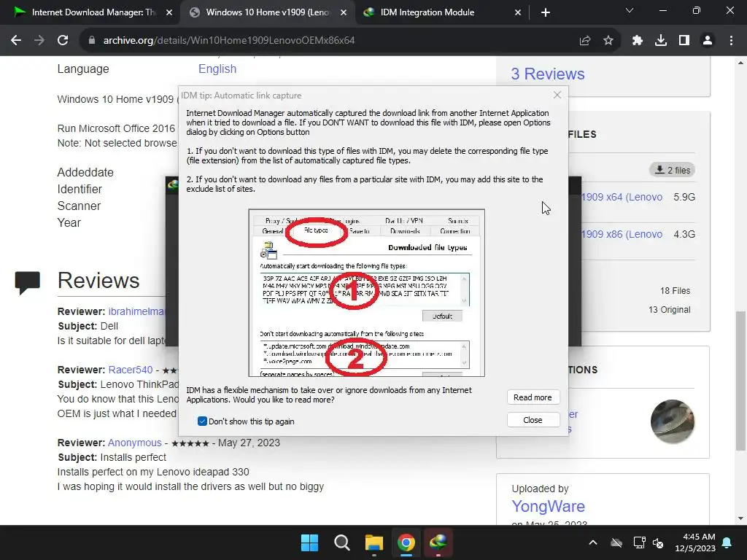Open reviewer Anonymous link
747x560 pixels.
(135, 443)
